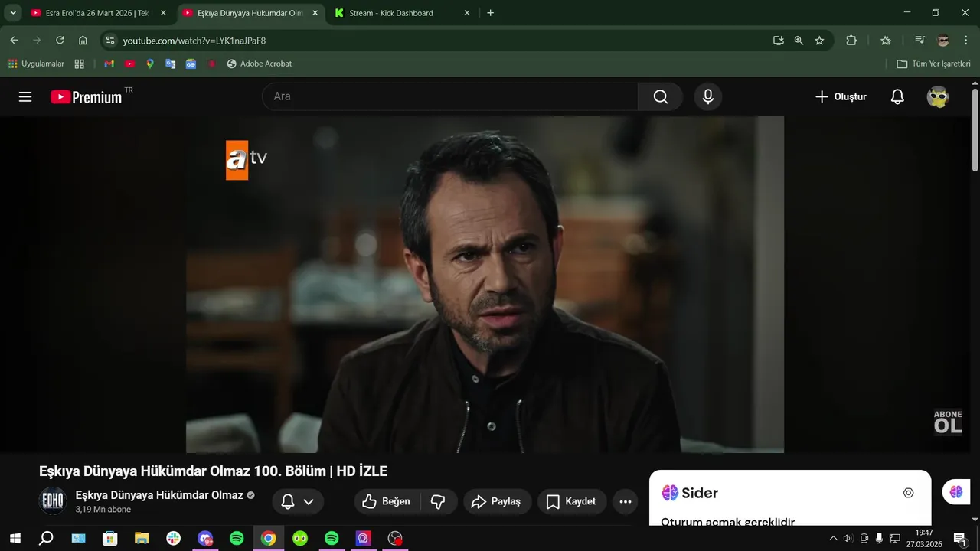The image size is (980, 551).
Task: Select the Eşkıya Dünyaya Hükümdar Olmaz tab
Action: click(250, 13)
